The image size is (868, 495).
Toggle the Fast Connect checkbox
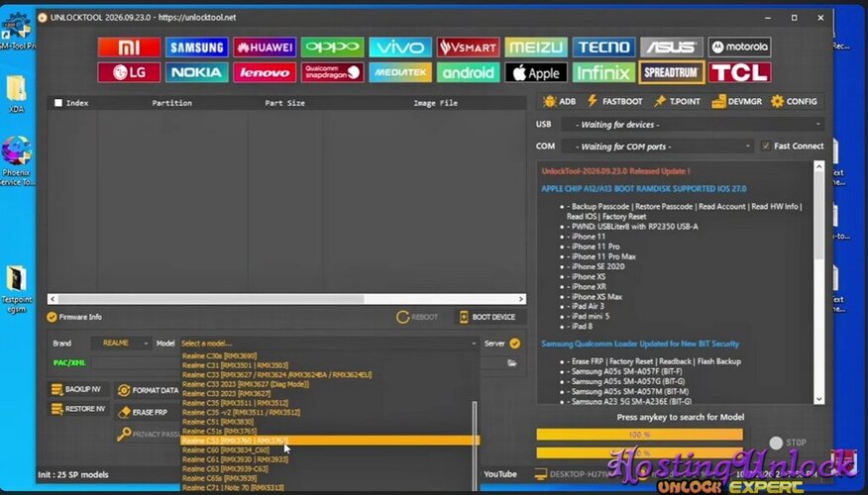pyautogui.click(x=766, y=146)
